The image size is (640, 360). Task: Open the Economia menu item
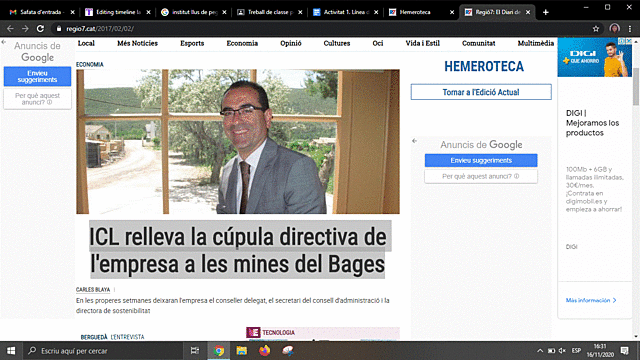[x=242, y=43]
